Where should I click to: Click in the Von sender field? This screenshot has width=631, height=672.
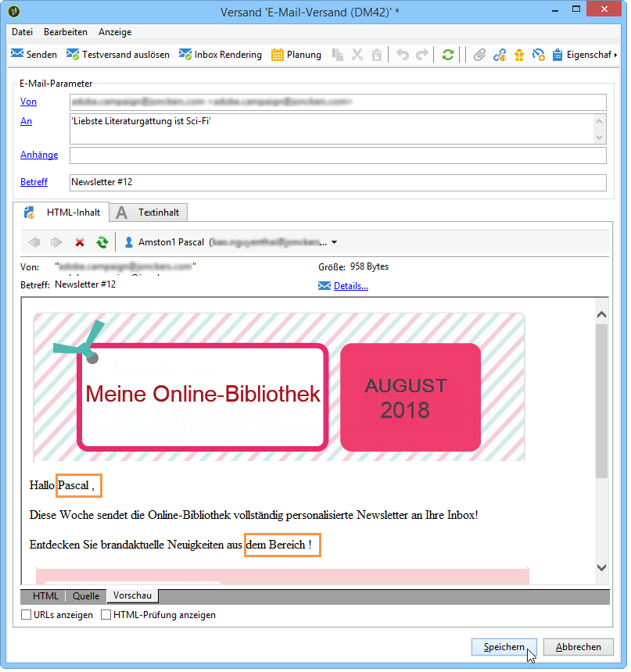pyautogui.click(x=339, y=102)
